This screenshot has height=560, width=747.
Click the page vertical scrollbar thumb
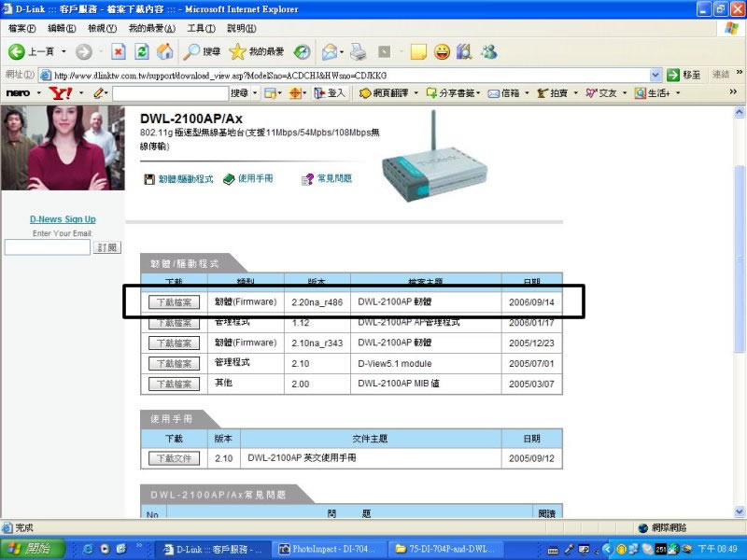(x=739, y=259)
